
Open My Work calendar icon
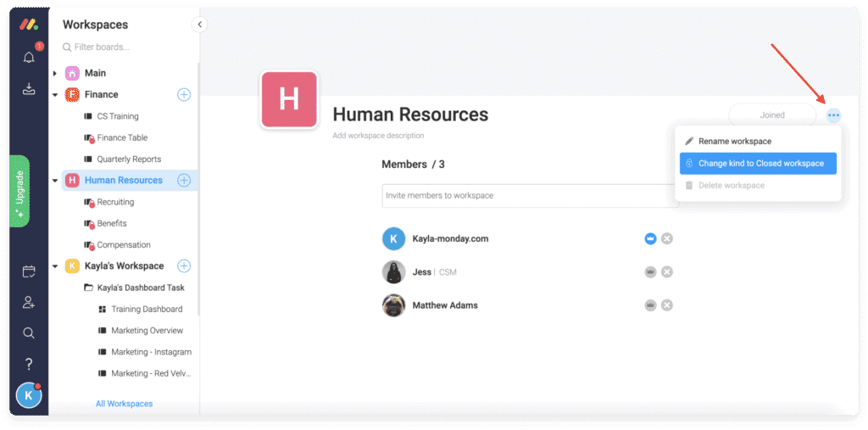tap(29, 271)
